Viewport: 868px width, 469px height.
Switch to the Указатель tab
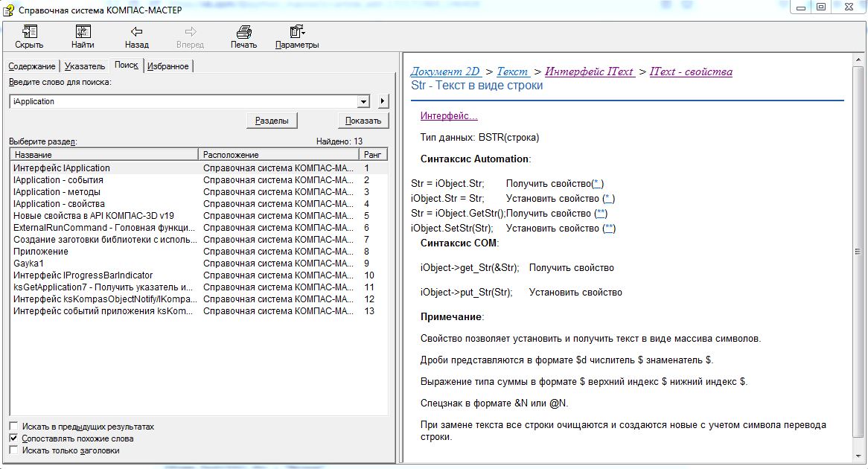[x=85, y=66]
